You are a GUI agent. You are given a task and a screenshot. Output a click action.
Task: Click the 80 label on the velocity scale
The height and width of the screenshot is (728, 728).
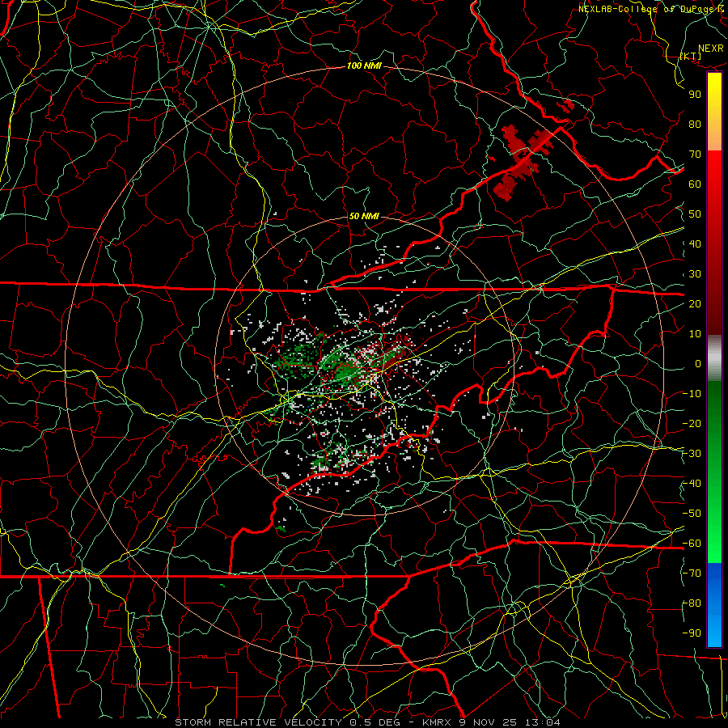tap(695, 125)
